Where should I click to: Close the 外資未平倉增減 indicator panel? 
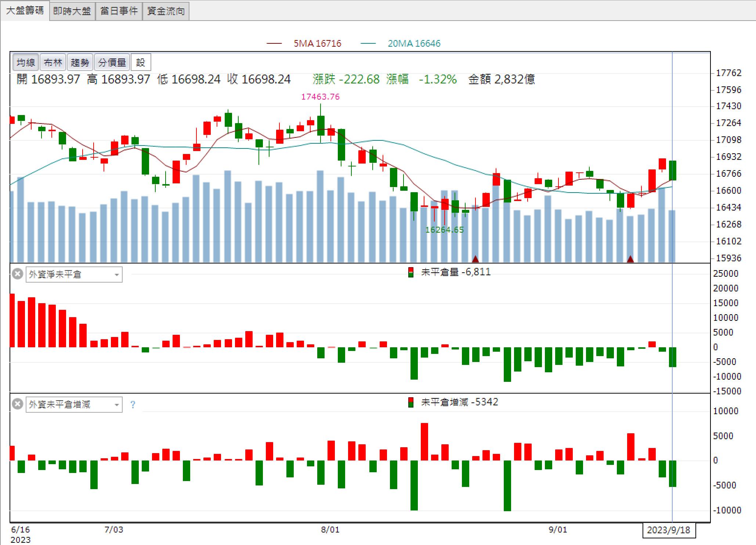17,404
